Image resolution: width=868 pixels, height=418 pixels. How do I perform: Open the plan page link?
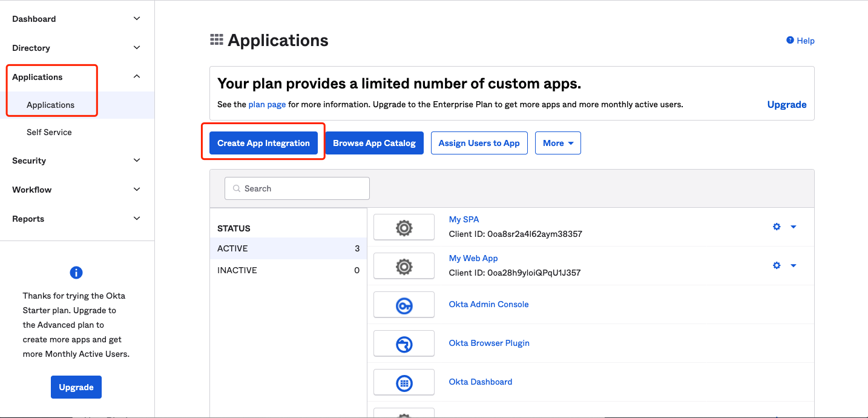click(267, 104)
